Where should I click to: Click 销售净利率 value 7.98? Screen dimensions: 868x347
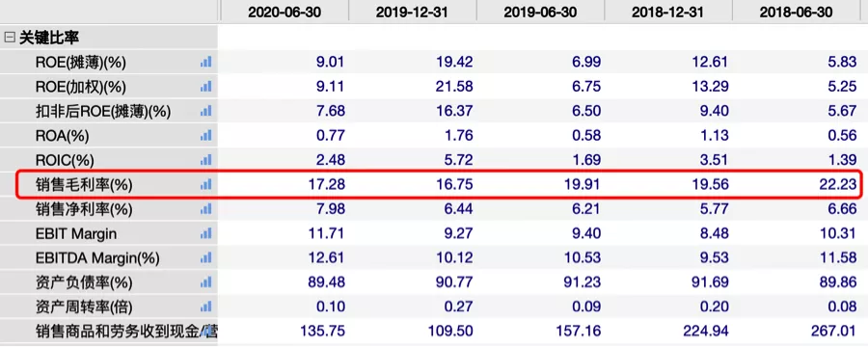(x=330, y=208)
